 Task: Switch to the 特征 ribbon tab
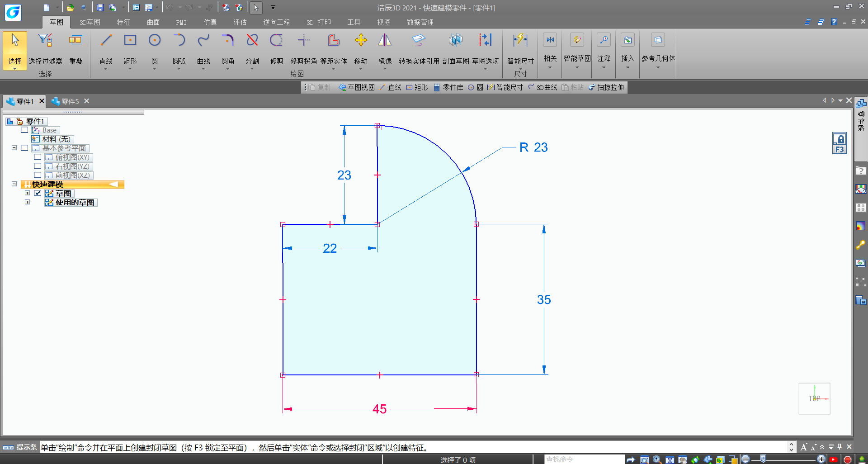(123, 22)
